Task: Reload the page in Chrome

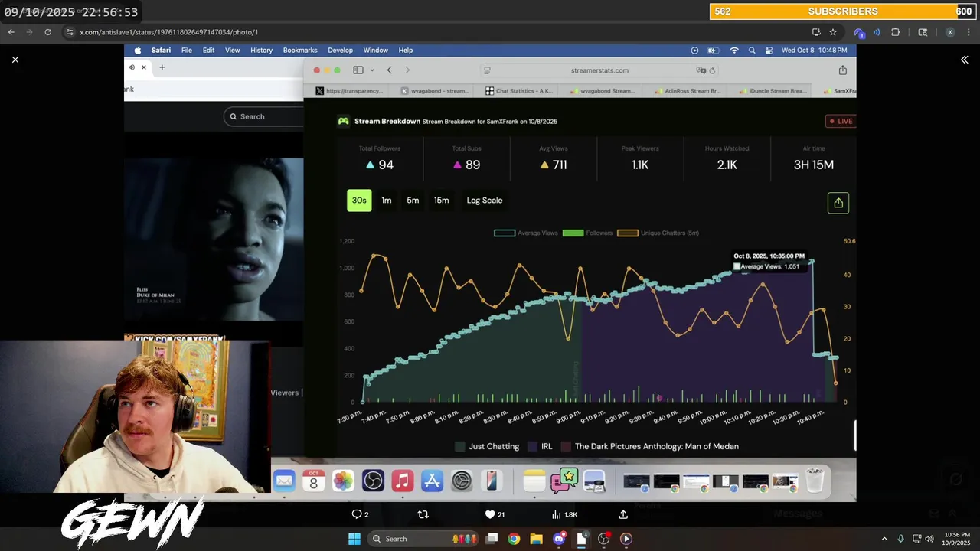Action: 47,32
